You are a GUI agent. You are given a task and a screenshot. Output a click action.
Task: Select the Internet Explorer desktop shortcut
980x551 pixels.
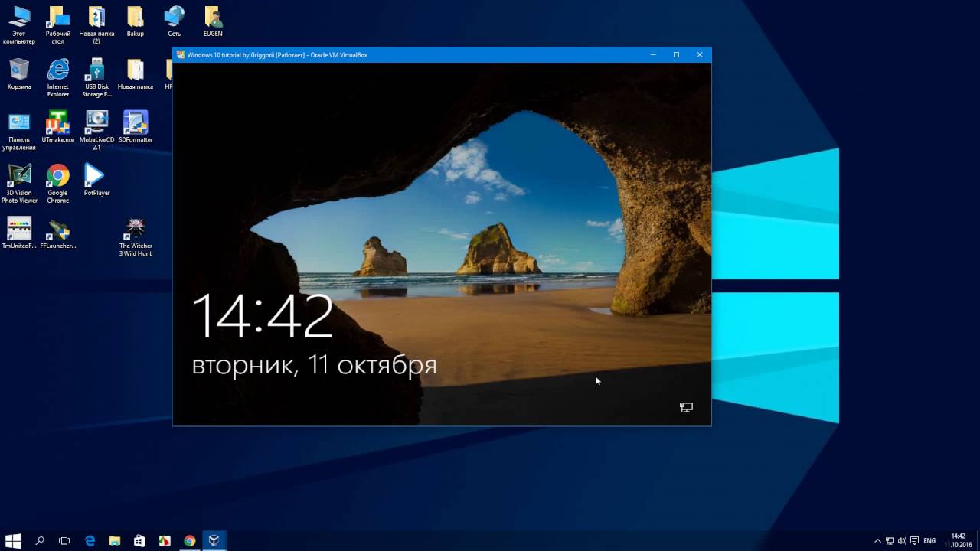tap(58, 77)
